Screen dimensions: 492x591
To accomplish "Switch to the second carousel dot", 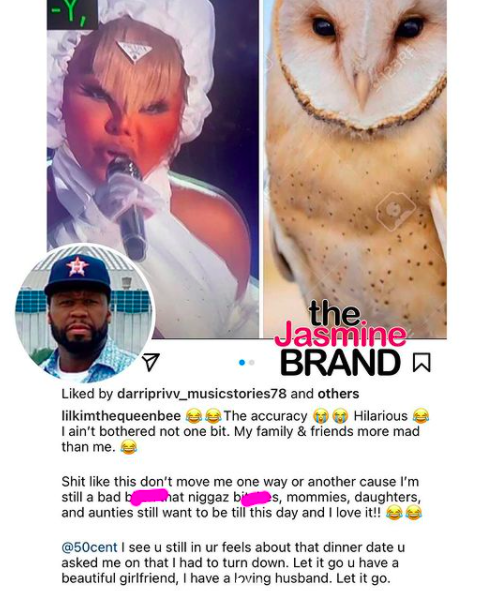I will point(252,363).
